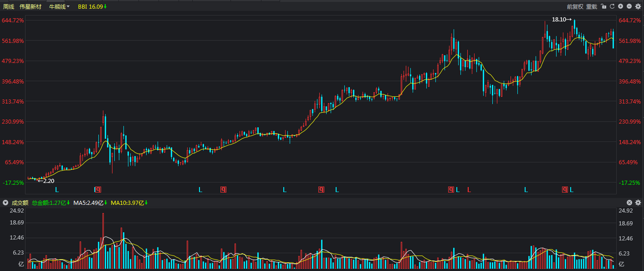The image size is (644, 271).
Task: Open the 牛熊线 indicator dropdown
Action: 59,7
